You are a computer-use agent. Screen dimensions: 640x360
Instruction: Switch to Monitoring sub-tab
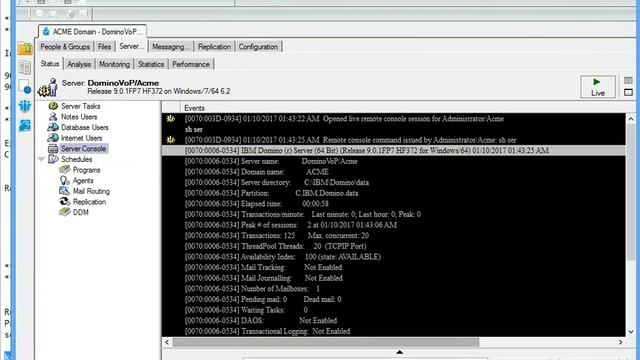click(114, 64)
